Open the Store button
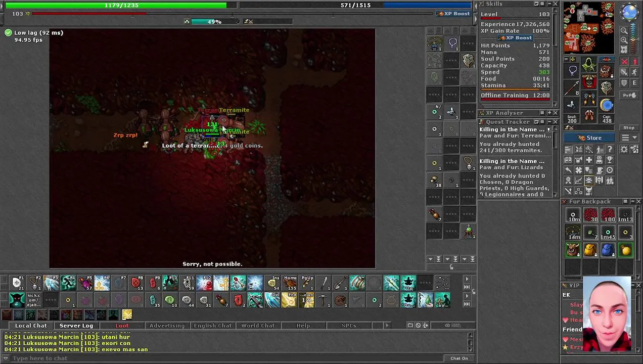643x364 pixels. (589, 138)
